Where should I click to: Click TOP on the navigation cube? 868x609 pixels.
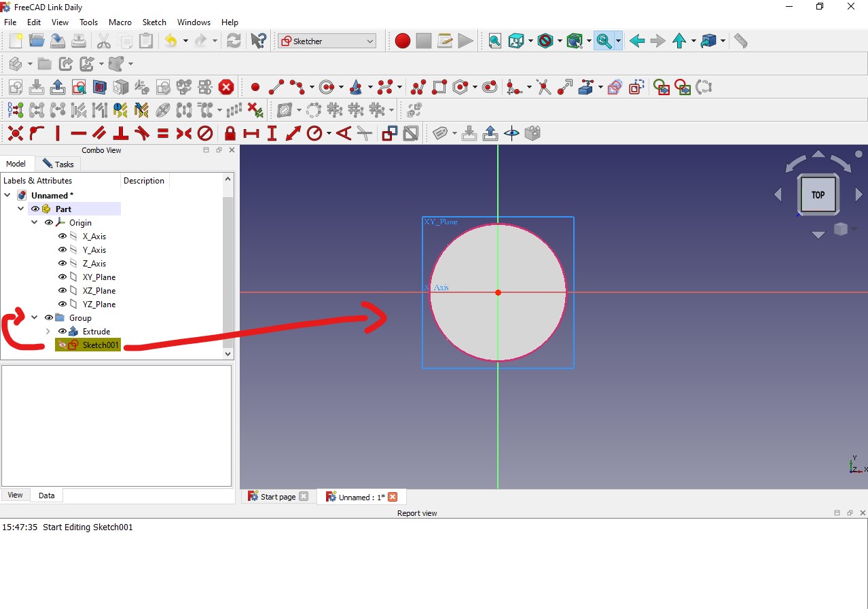(818, 194)
